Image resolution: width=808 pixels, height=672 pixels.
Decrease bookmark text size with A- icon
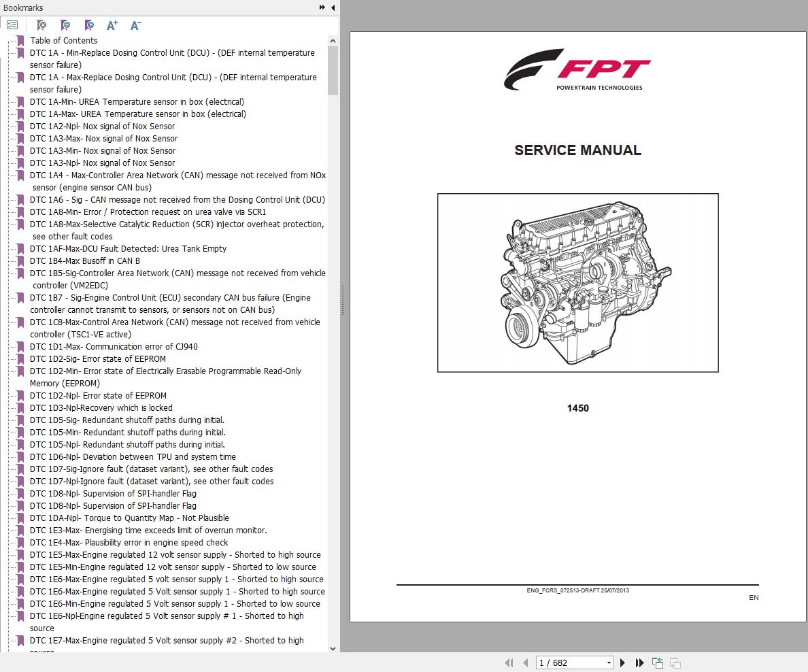coord(135,25)
